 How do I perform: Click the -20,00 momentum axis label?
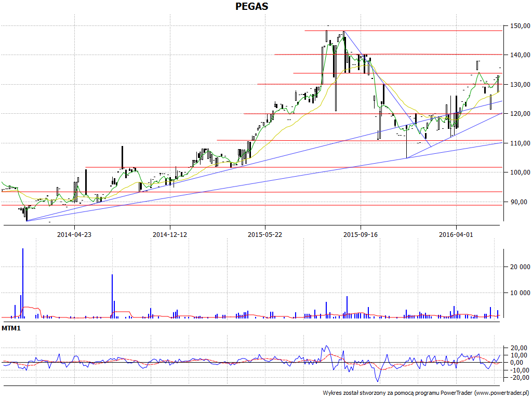pos(518,378)
